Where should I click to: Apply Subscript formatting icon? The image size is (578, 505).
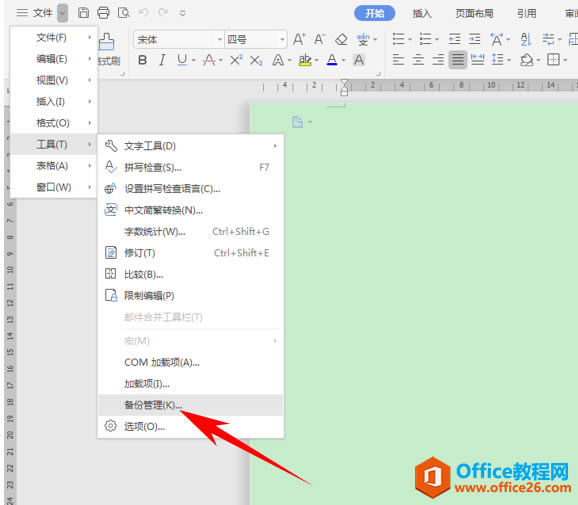256,60
